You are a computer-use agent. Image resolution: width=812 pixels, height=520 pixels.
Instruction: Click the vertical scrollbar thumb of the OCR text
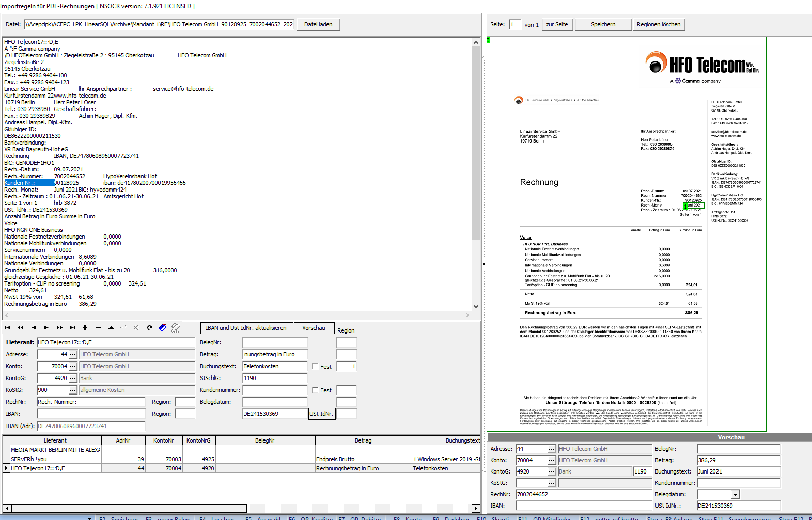(x=476, y=143)
